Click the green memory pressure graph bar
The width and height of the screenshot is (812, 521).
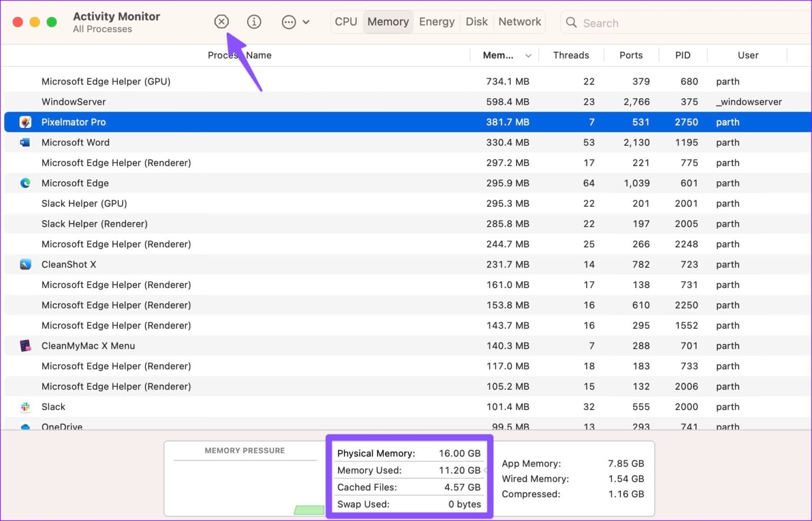click(309, 510)
